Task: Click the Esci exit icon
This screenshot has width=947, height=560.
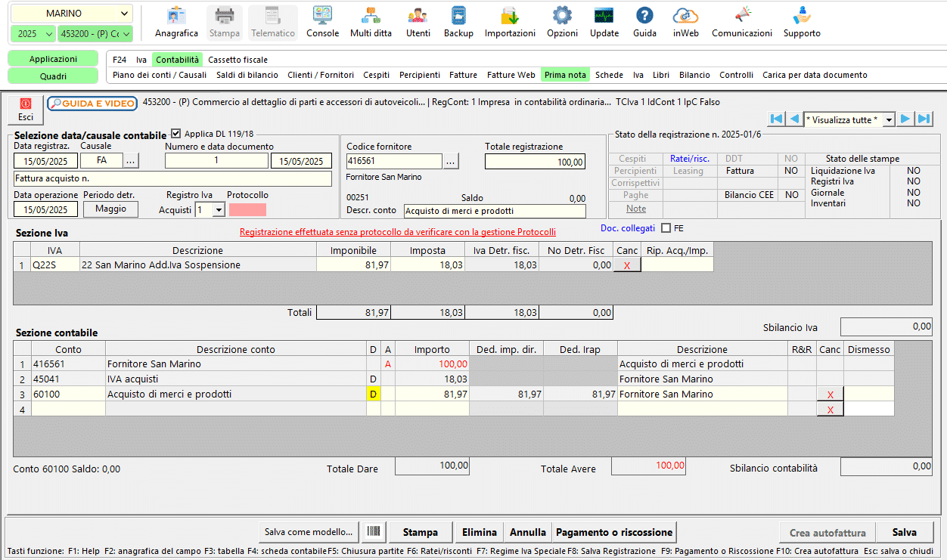Action: [x=26, y=110]
